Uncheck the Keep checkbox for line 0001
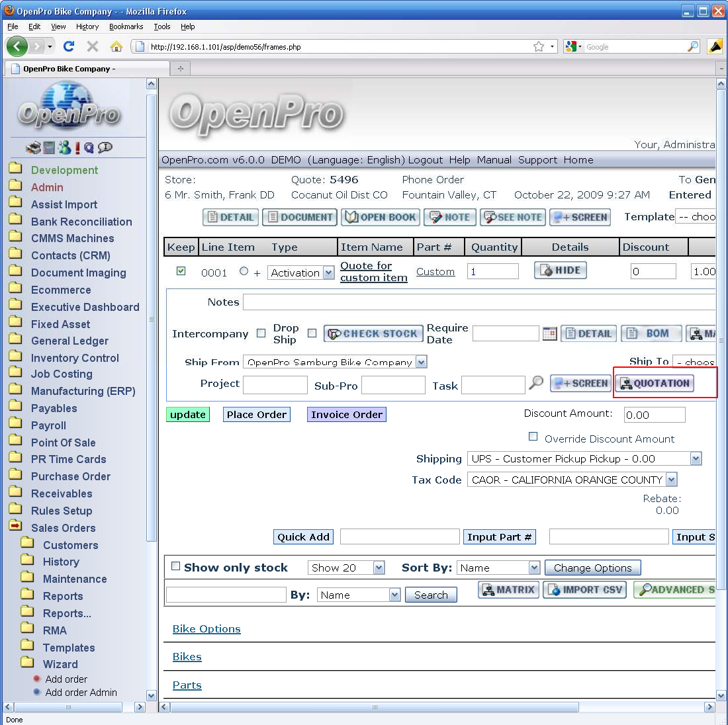 [x=181, y=271]
